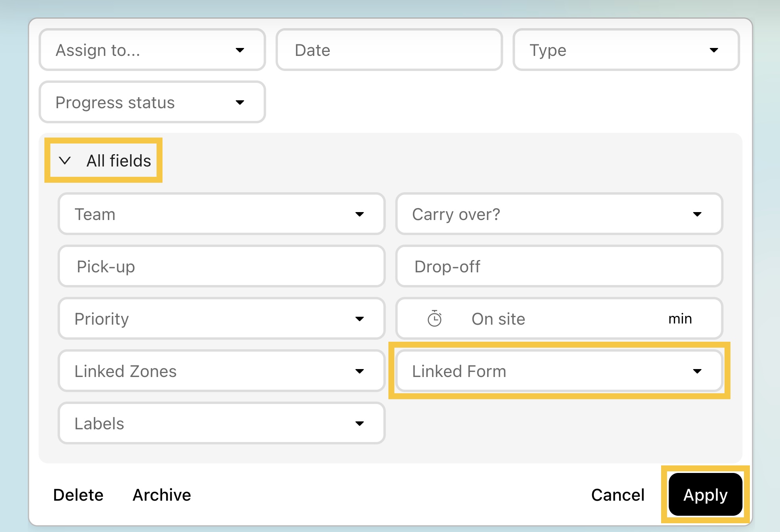The image size is (780, 532).
Task: Click the timer icon beside On site
Action: 434,319
